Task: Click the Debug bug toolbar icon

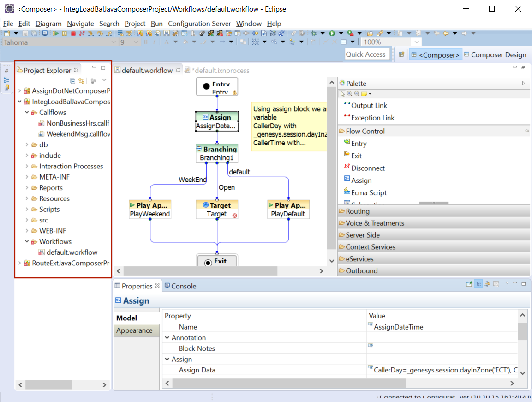Action: (x=314, y=33)
